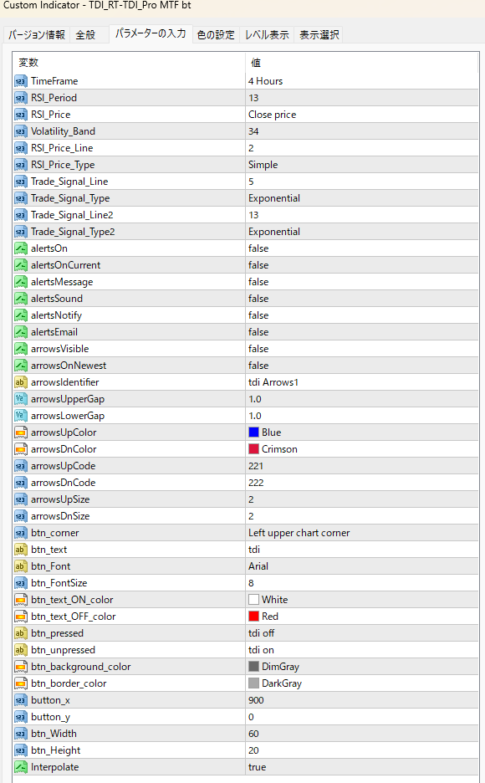Click the boolean icon beside arrowsOnNewest
The width and height of the screenshot is (485, 783).
[20, 366]
